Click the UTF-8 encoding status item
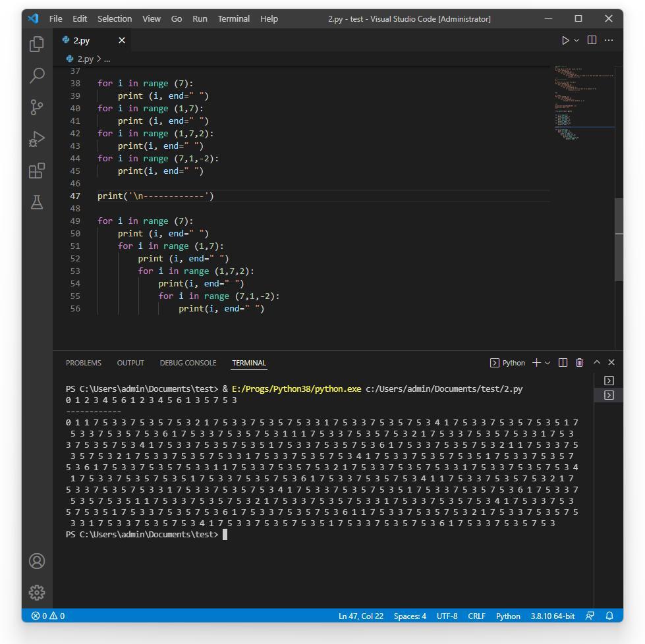The height and width of the screenshot is (644, 645). [x=447, y=616]
